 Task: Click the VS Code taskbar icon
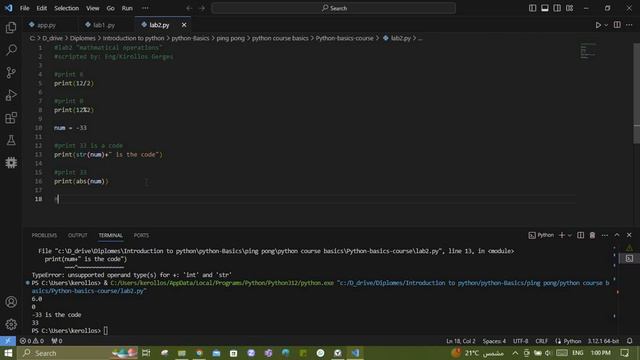coord(356,353)
